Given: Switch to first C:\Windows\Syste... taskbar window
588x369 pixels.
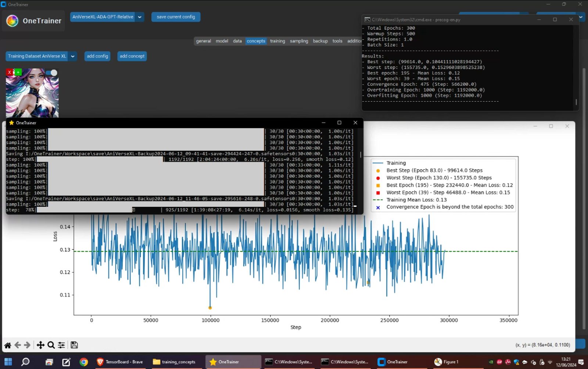Looking at the screenshot, I should (289, 362).
